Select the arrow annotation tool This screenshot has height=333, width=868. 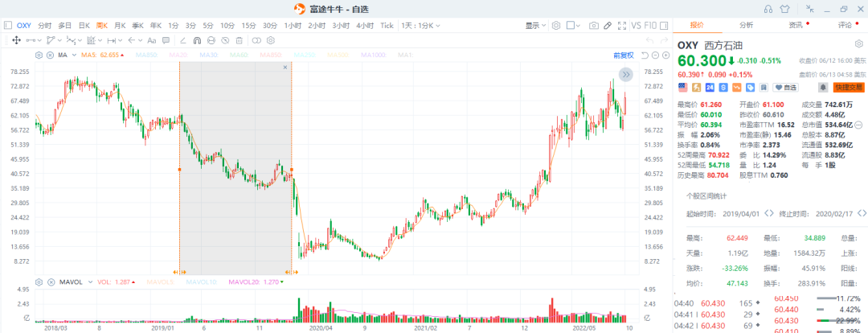[x=131, y=40]
